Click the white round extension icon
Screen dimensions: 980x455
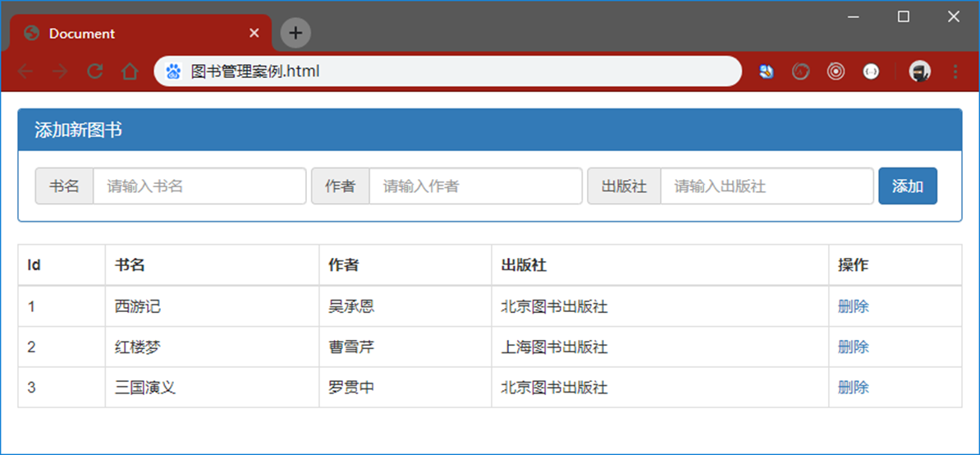click(872, 72)
